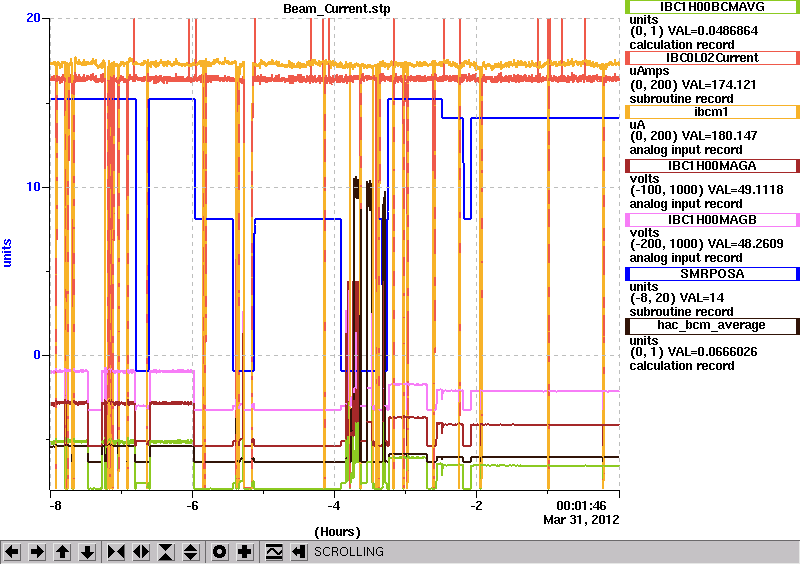
Task: Click the x-axis tick label -4
Action: (333, 506)
